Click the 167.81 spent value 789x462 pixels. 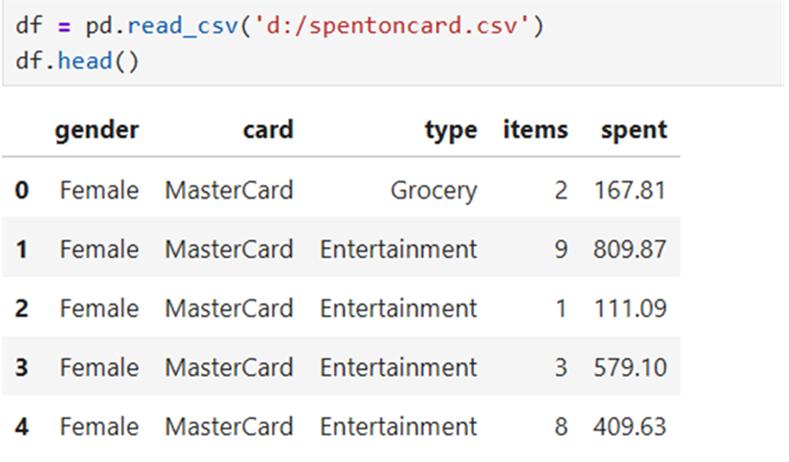(630, 190)
